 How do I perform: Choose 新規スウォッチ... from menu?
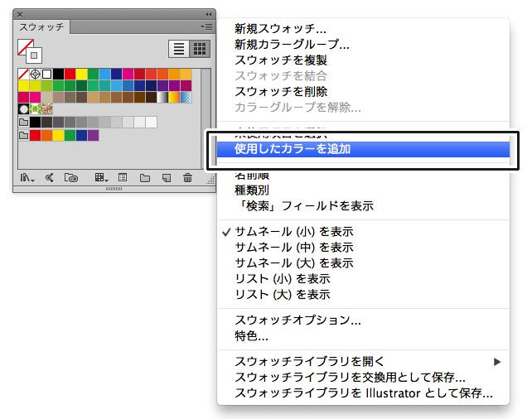280,29
